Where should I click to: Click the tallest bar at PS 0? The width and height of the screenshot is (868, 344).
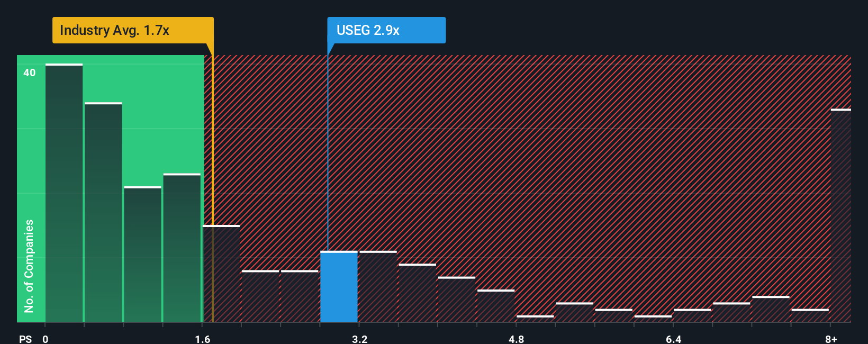[x=64, y=193]
